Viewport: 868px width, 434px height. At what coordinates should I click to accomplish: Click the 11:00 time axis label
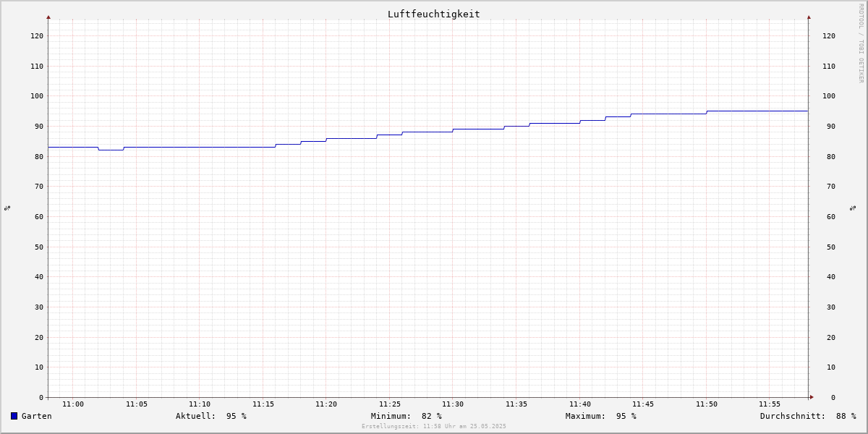(x=73, y=404)
